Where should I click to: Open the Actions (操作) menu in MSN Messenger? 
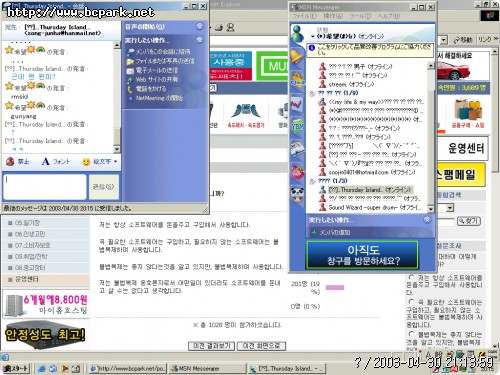[333, 16]
